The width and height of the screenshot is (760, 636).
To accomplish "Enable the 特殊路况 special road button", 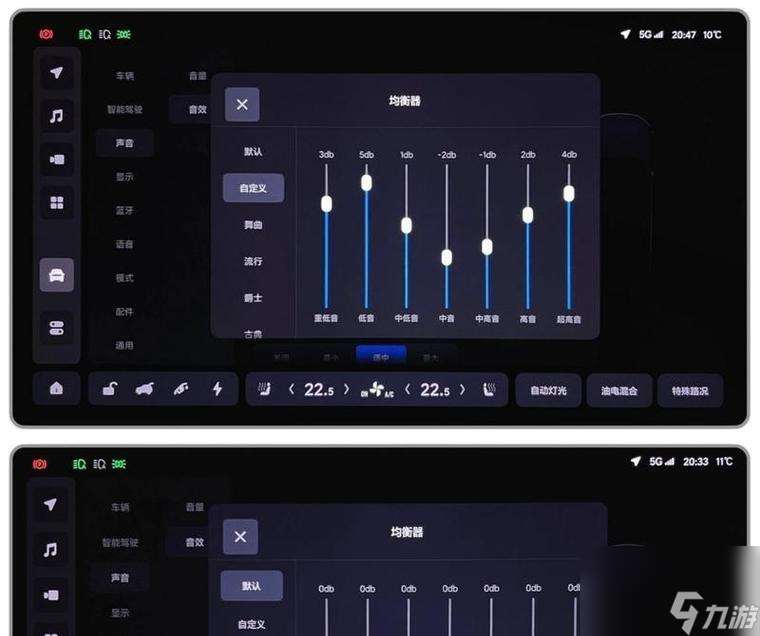I will click(690, 390).
